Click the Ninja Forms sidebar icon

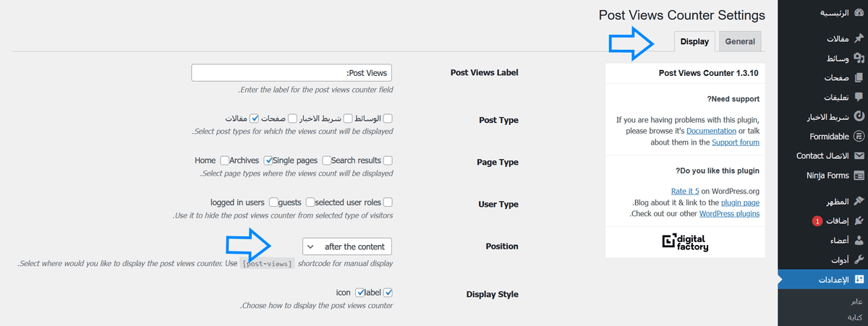click(x=859, y=175)
